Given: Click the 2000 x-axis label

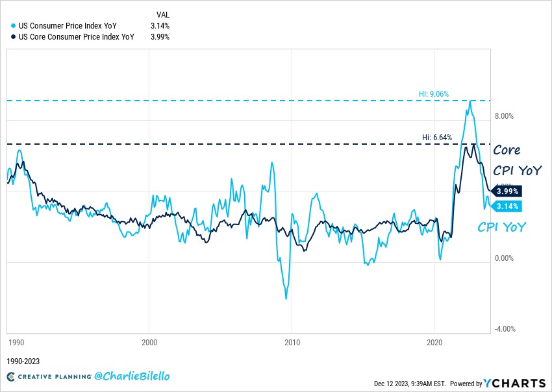Looking at the screenshot, I should 149,343.
